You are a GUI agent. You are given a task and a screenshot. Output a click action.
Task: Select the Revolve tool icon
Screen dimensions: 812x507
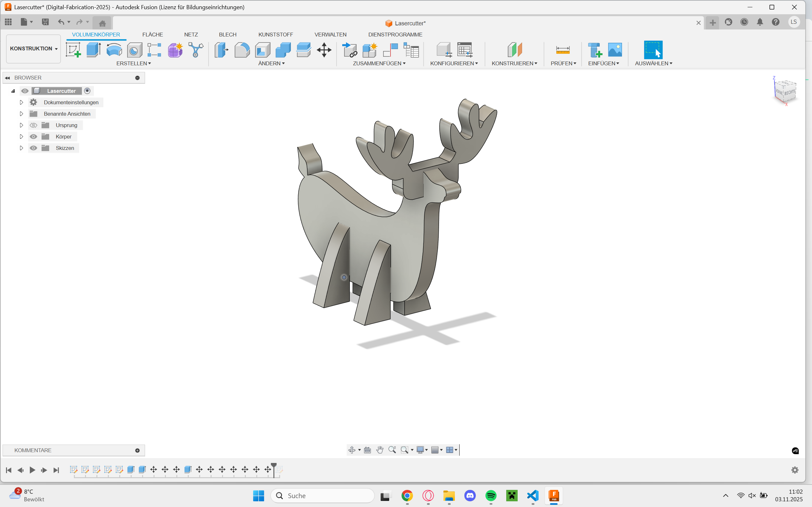114,50
